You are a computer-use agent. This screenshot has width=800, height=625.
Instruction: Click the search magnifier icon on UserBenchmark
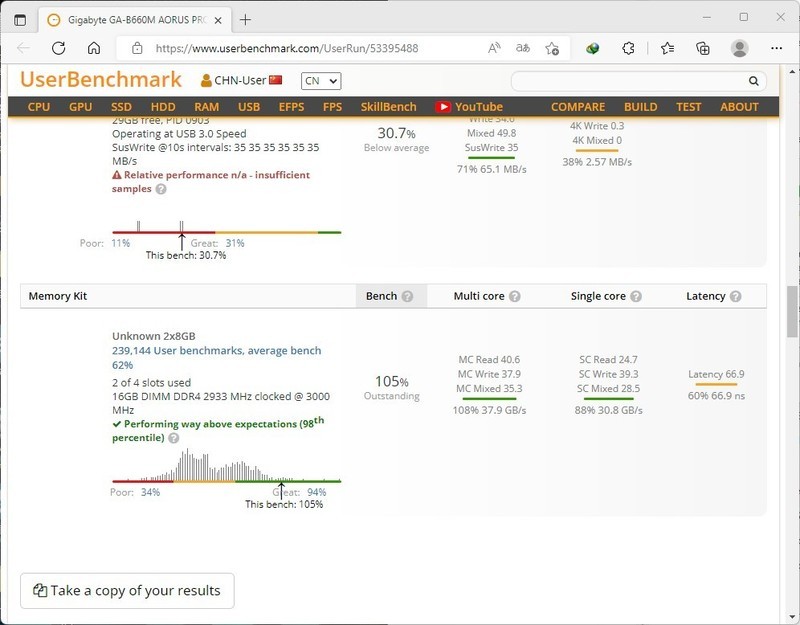(754, 81)
